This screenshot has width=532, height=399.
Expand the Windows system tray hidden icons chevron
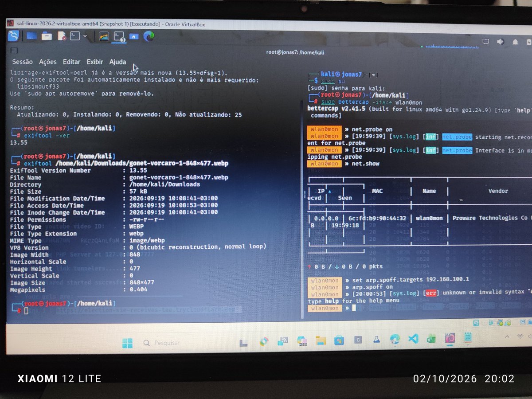pyautogui.click(x=507, y=337)
